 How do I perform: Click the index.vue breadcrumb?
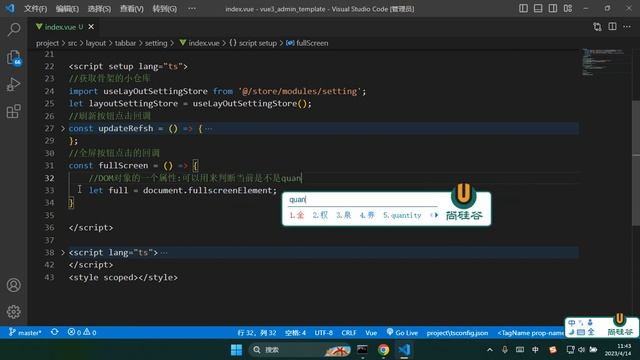pyautogui.click(x=200, y=43)
